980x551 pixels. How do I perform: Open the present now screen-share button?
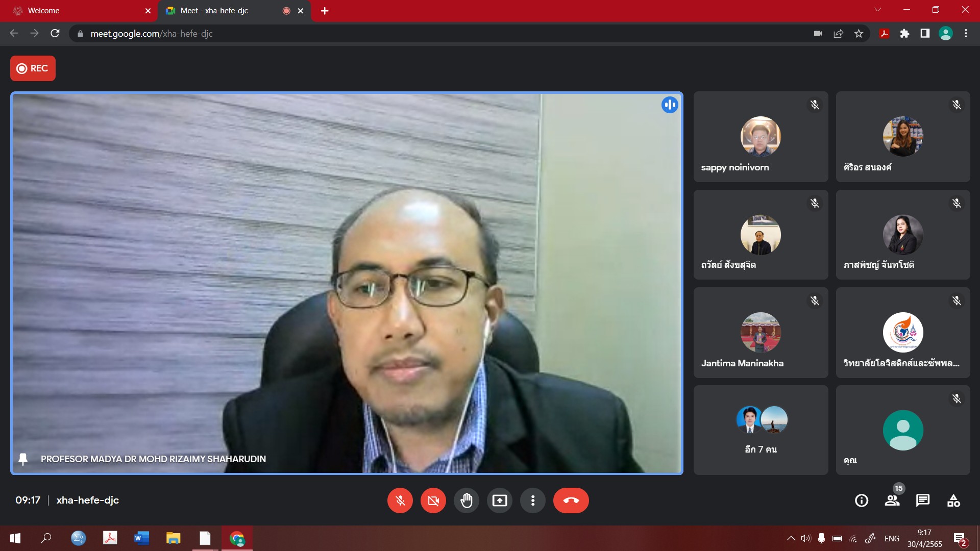tap(499, 500)
